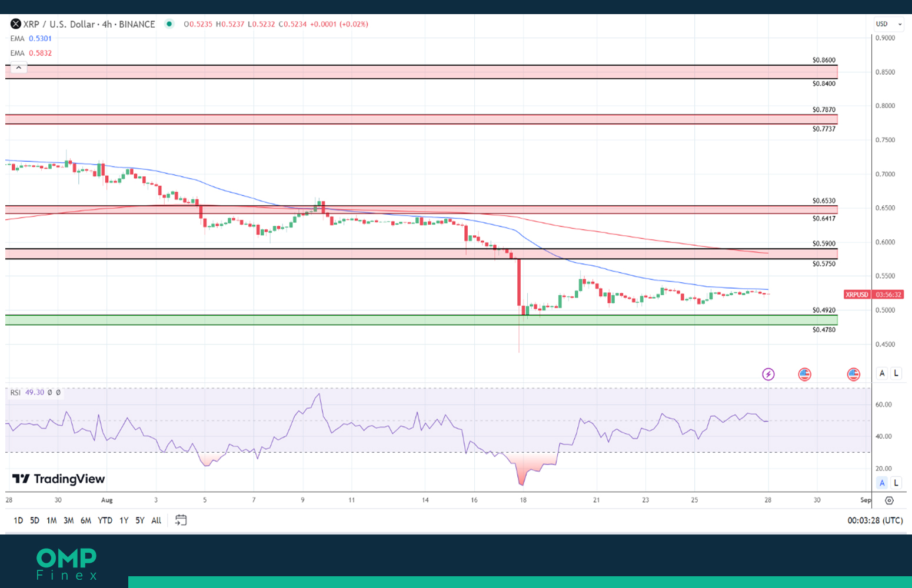Click the $0.4920 support level label
Screen dimensions: 912x588
[824, 310]
